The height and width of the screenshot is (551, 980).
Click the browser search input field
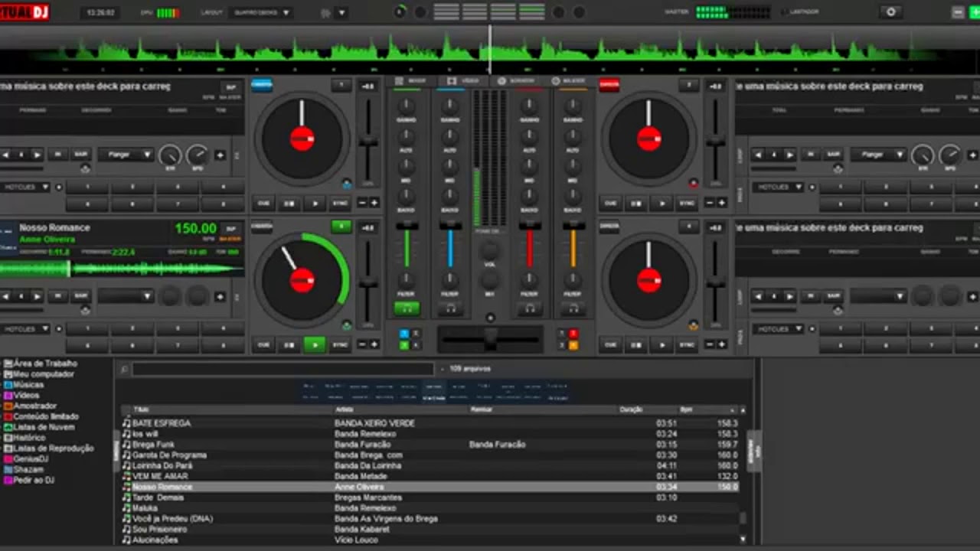[x=283, y=370]
